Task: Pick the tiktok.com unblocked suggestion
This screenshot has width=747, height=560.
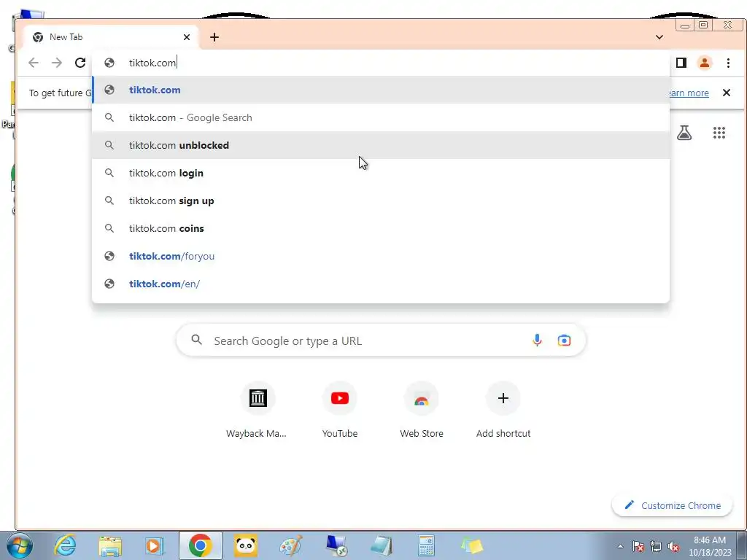Action: (x=381, y=145)
